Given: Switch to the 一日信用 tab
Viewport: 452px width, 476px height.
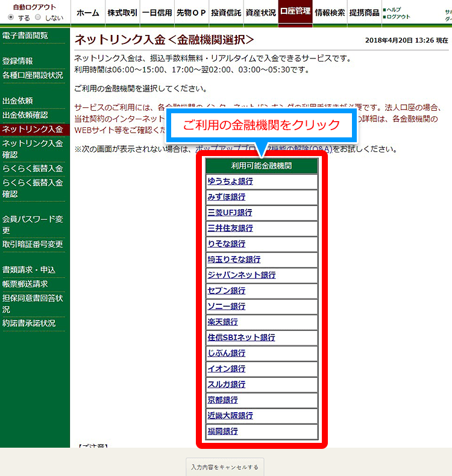Looking at the screenshot, I should coord(157,13).
